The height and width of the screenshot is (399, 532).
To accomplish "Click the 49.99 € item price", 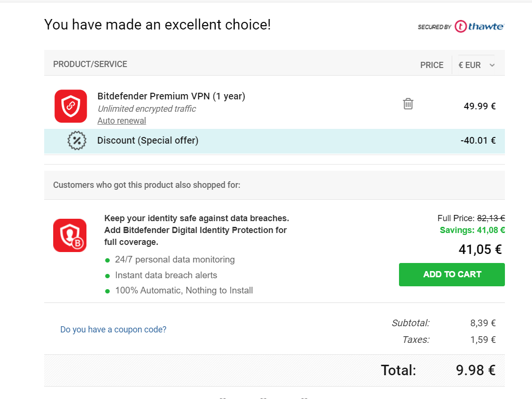I will coord(479,106).
